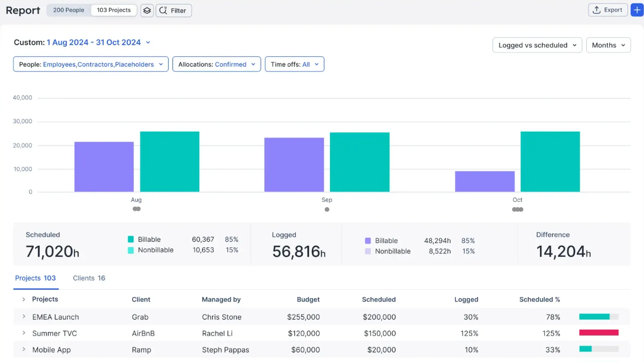644x362 pixels.
Task: Select the Projects 103 tab
Action: (35, 278)
